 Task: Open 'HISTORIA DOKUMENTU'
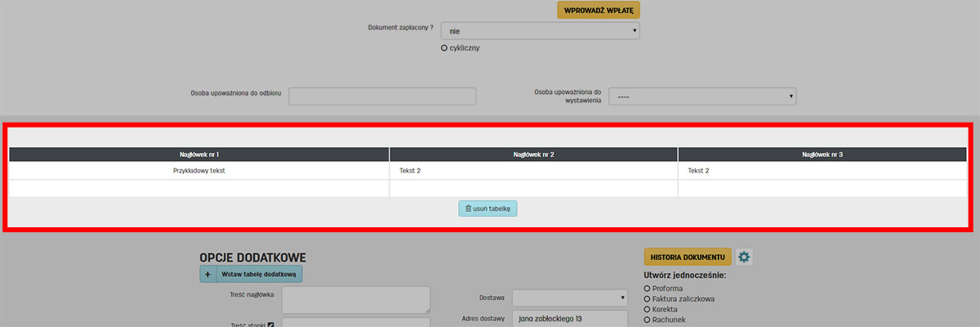(x=688, y=257)
